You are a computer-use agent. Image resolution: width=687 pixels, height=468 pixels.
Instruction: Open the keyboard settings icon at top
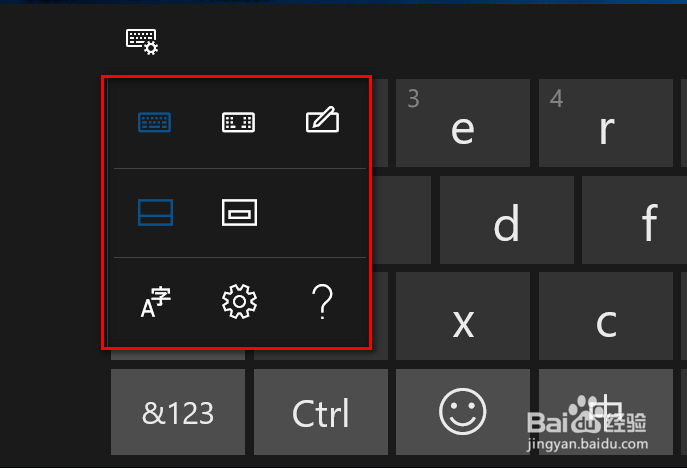[x=142, y=42]
